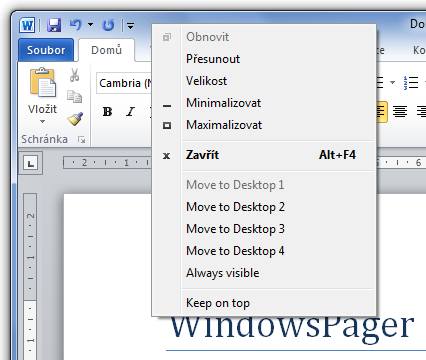Copy selection with the copy icon
The image size is (426, 360).
[74, 97]
